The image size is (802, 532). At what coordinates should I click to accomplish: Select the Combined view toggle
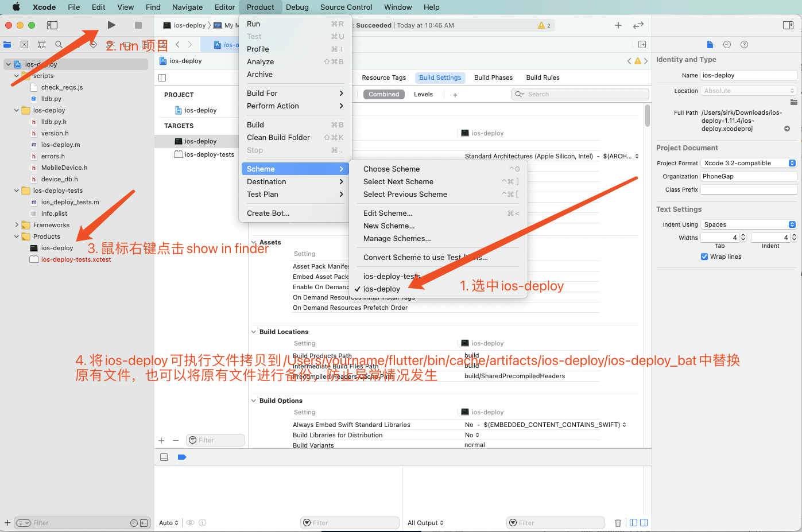pyautogui.click(x=384, y=94)
